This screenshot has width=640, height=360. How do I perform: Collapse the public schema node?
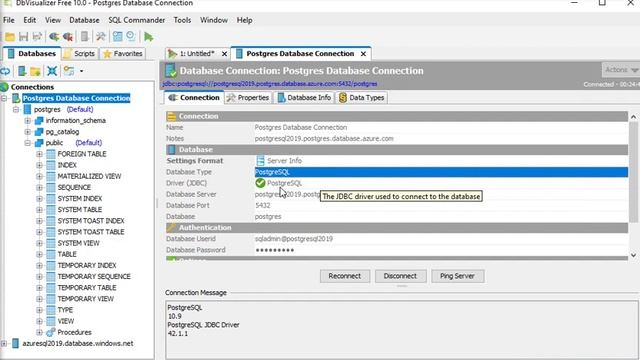tap(27, 143)
